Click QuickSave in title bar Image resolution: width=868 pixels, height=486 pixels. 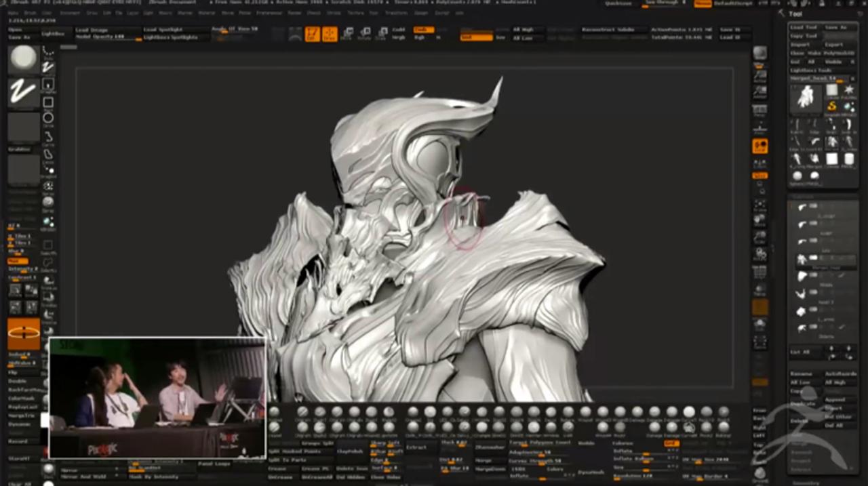[617, 3]
